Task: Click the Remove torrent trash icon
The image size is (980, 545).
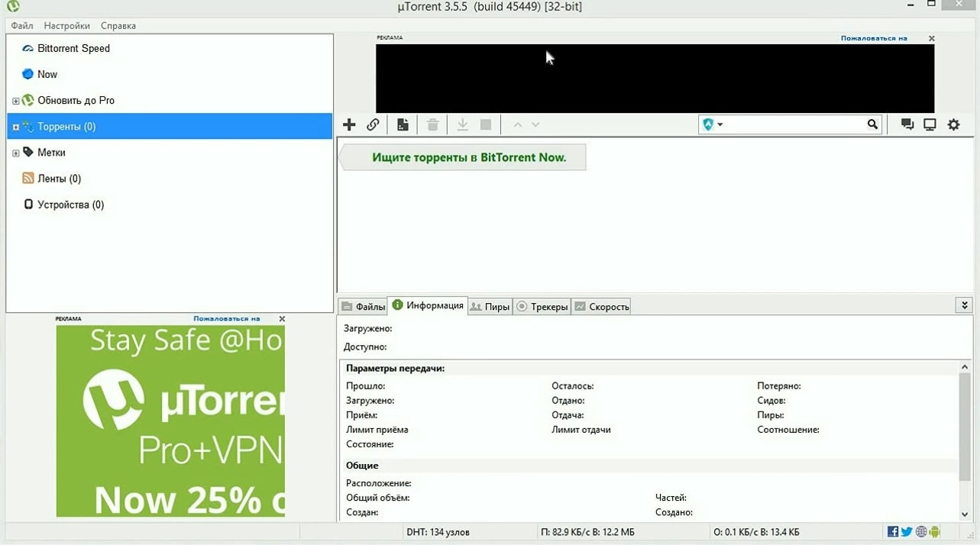Action: coord(432,124)
